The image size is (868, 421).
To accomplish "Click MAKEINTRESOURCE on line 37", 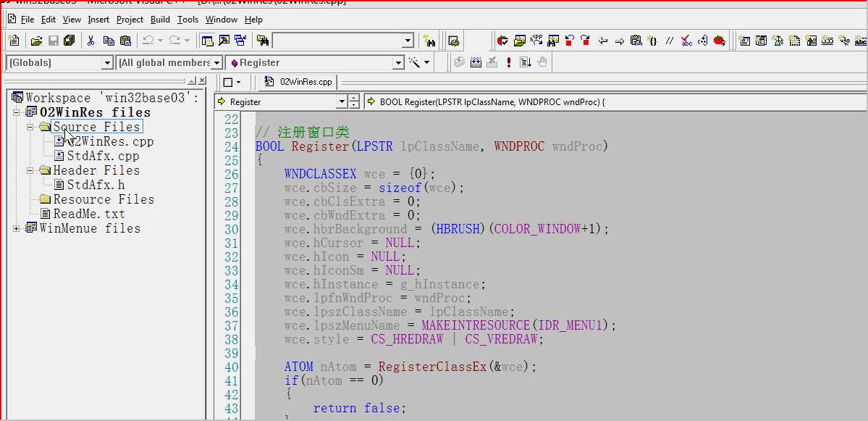I will coord(476,325).
